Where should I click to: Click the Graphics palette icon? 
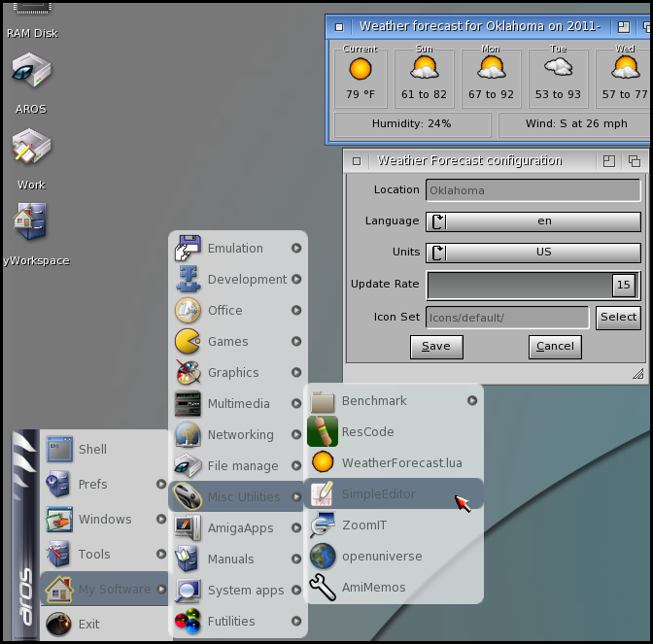coord(189,372)
